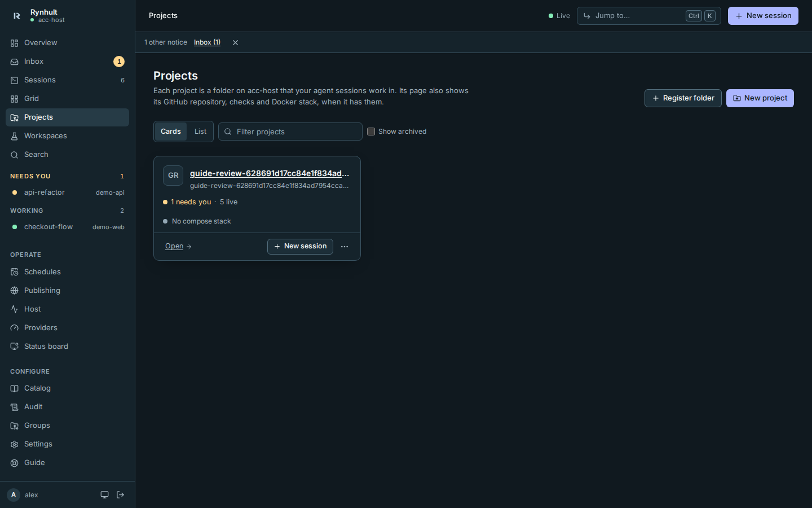The image size is (812, 508).
Task: Click the Register folder button
Action: (683, 98)
